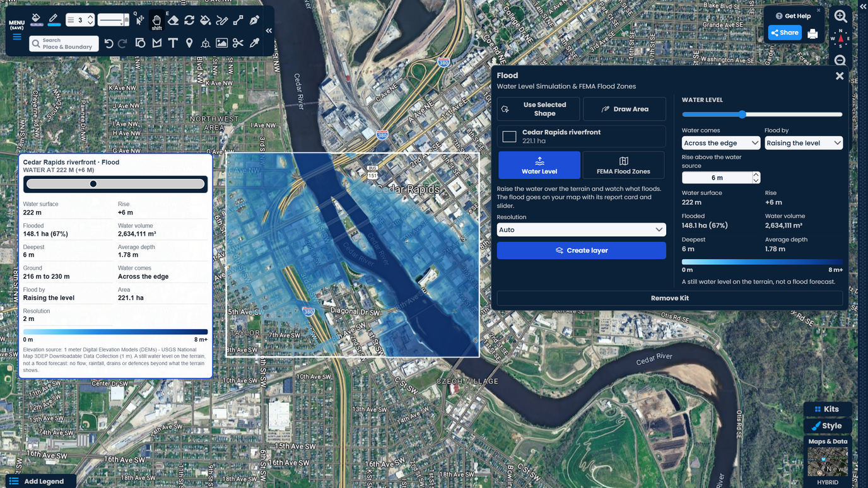This screenshot has height=488, width=868.
Task: Insert an image with the picture tool
Action: point(222,43)
